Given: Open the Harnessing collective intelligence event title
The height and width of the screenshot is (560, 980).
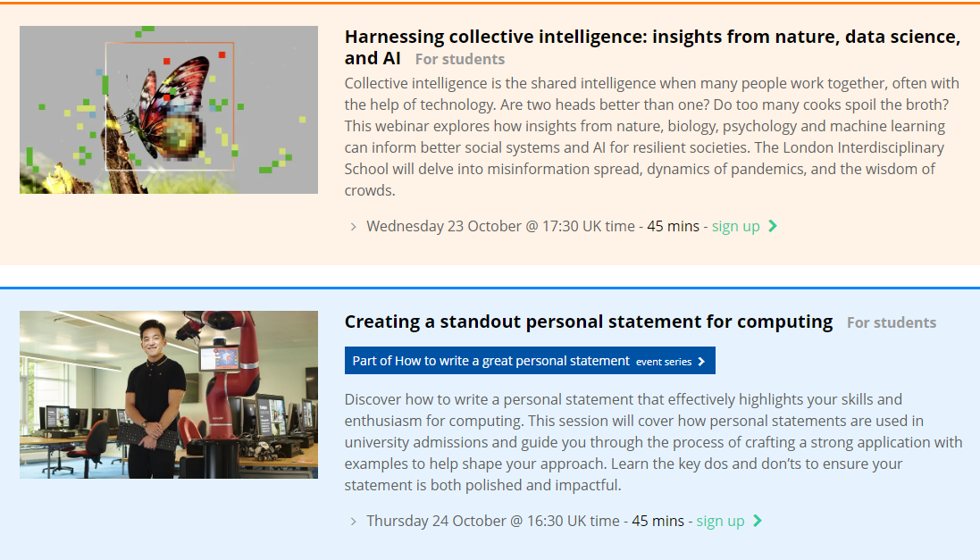Looking at the screenshot, I should click(652, 46).
